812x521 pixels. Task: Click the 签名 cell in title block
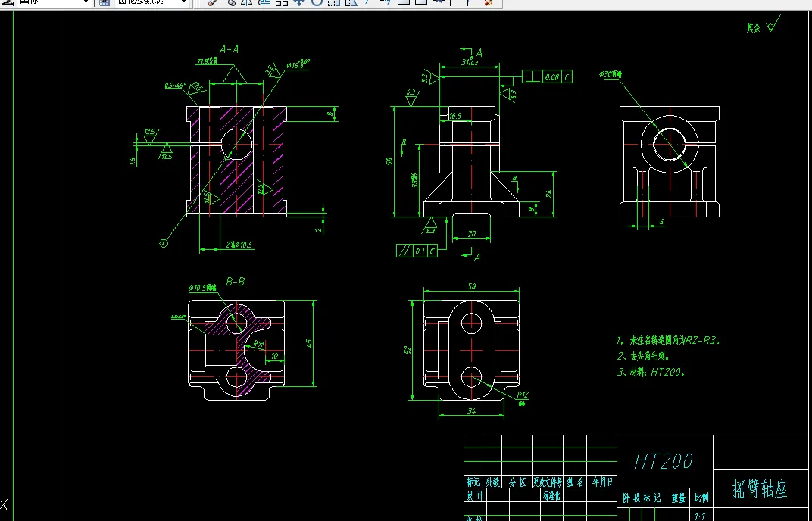[x=575, y=482]
